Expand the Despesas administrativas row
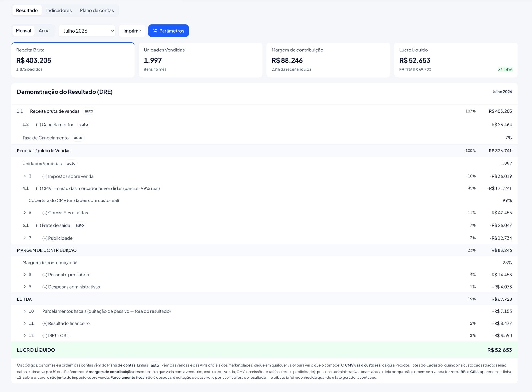The image size is (532, 392). [25, 287]
